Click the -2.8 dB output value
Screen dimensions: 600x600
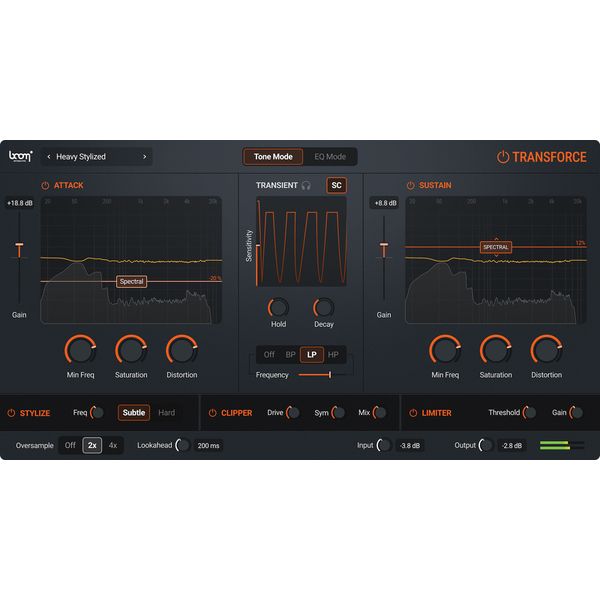pyautogui.click(x=512, y=446)
